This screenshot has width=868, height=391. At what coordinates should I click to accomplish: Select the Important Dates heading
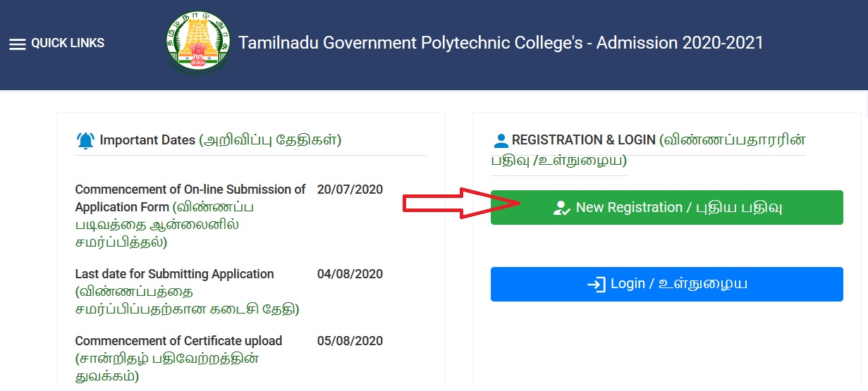point(147,140)
